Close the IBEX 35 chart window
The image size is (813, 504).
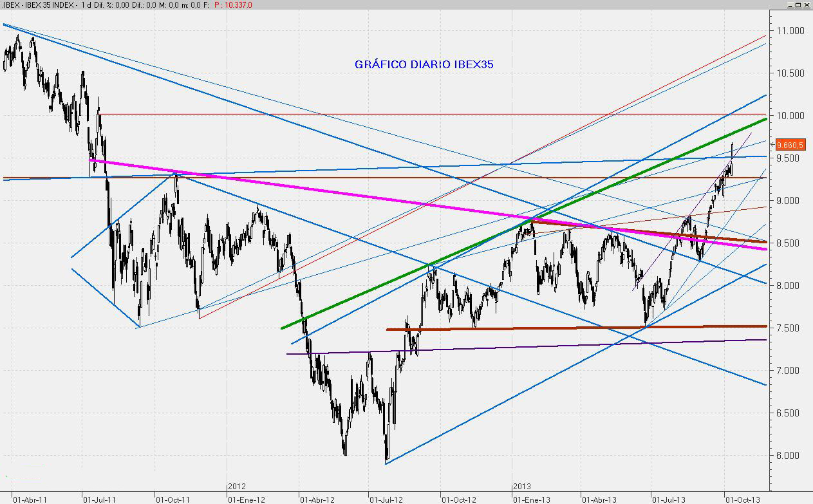pyautogui.click(x=807, y=5)
